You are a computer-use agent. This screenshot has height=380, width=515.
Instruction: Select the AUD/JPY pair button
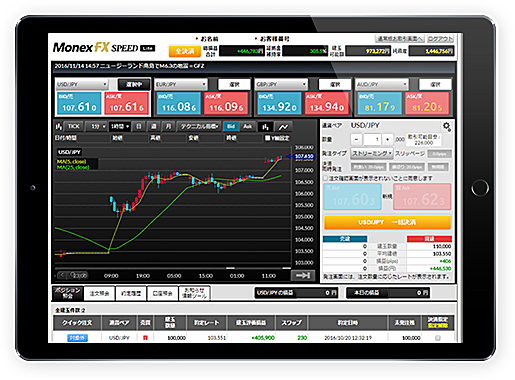(x=435, y=84)
